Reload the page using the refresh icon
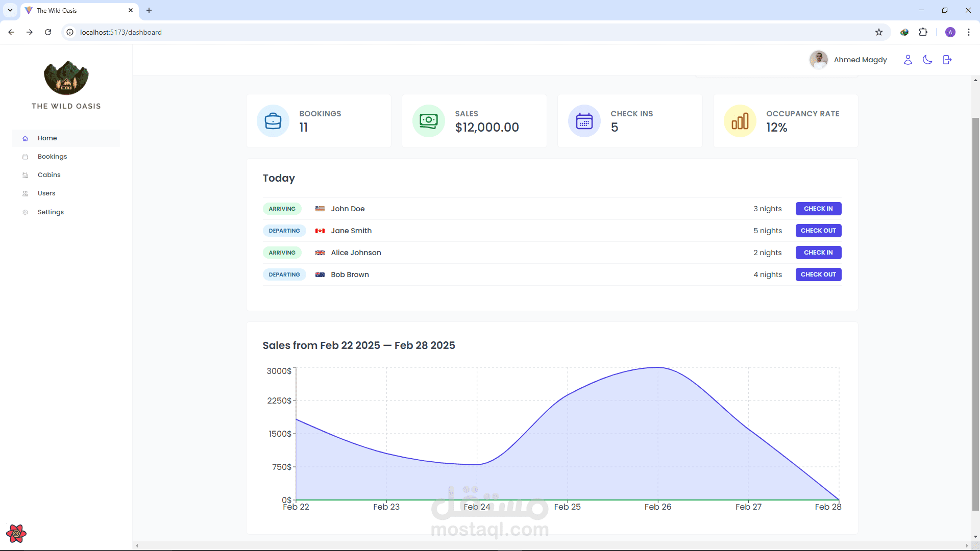980x551 pixels. pyautogui.click(x=48, y=32)
